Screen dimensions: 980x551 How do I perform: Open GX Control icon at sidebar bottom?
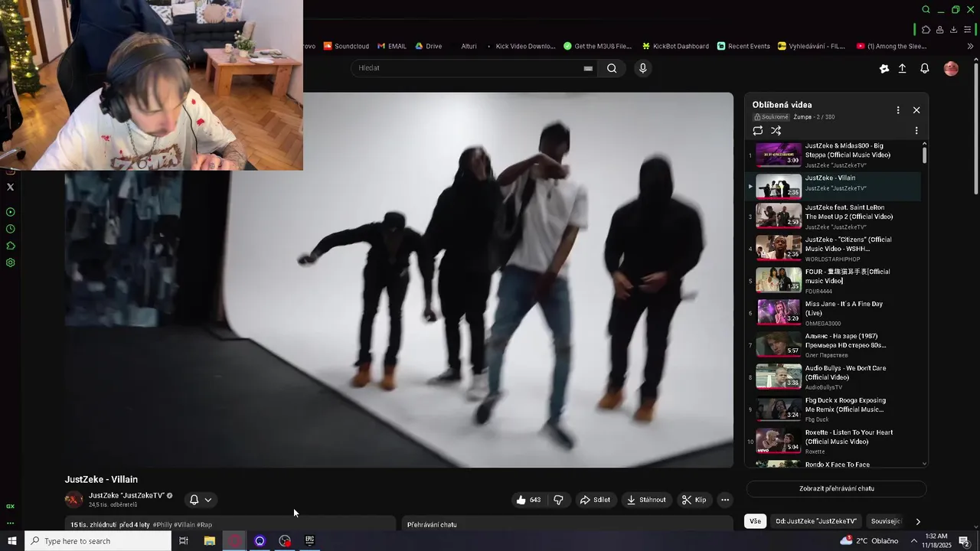point(10,506)
